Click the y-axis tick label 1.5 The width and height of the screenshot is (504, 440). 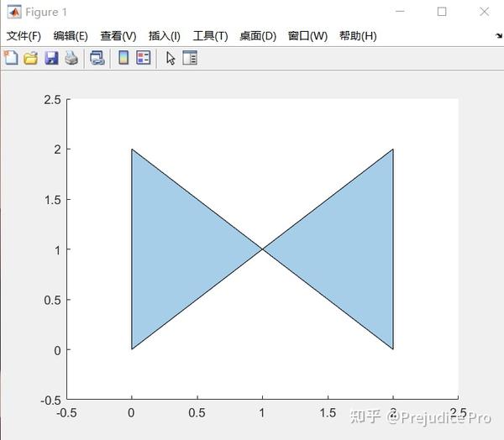pos(52,200)
